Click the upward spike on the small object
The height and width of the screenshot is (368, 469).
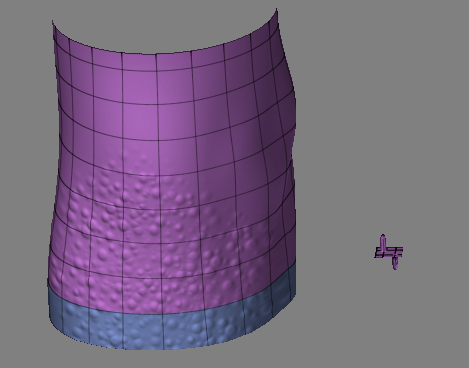pyautogui.click(x=383, y=241)
